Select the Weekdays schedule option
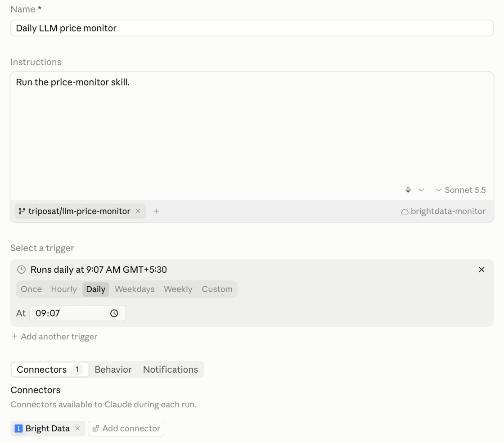 coord(135,289)
